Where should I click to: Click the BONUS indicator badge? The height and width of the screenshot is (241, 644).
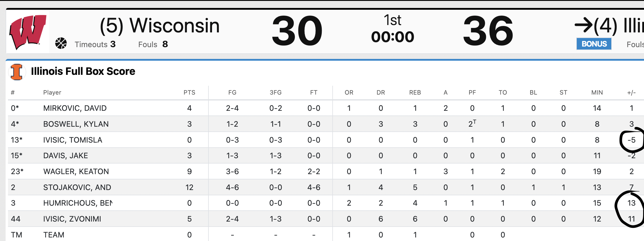tap(594, 44)
